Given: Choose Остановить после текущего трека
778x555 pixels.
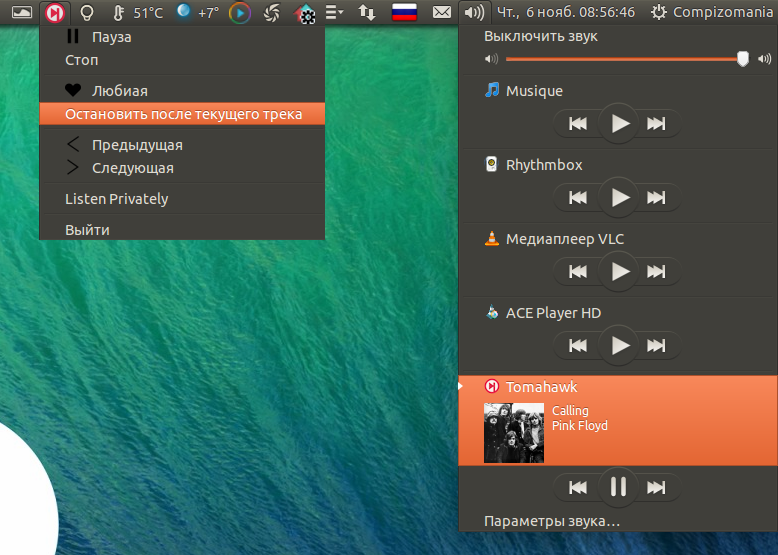Looking at the screenshot, I should (x=182, y=114).
